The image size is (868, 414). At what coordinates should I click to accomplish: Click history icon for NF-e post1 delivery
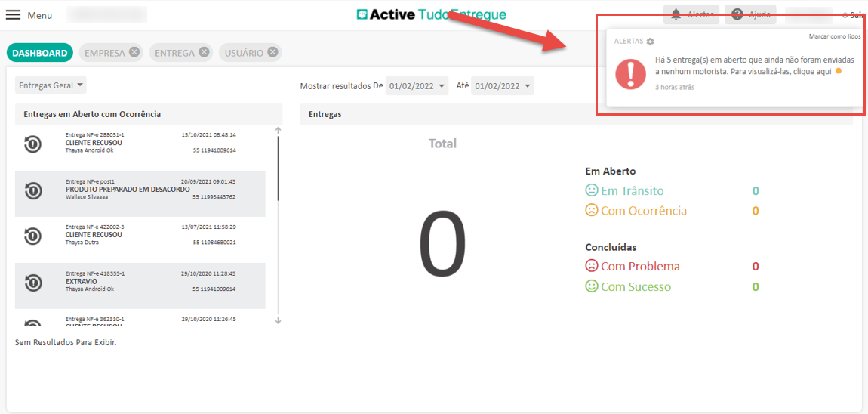[32, 190]
